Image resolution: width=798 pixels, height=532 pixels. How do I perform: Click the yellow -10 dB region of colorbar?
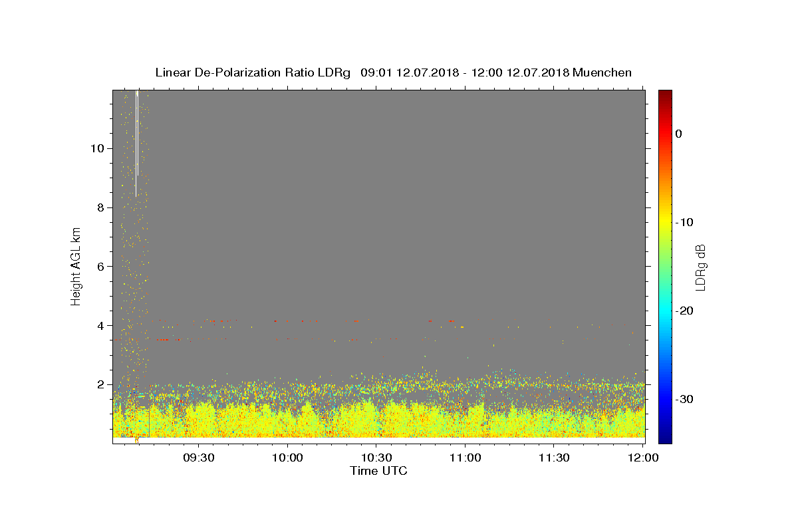coord(665,222)
